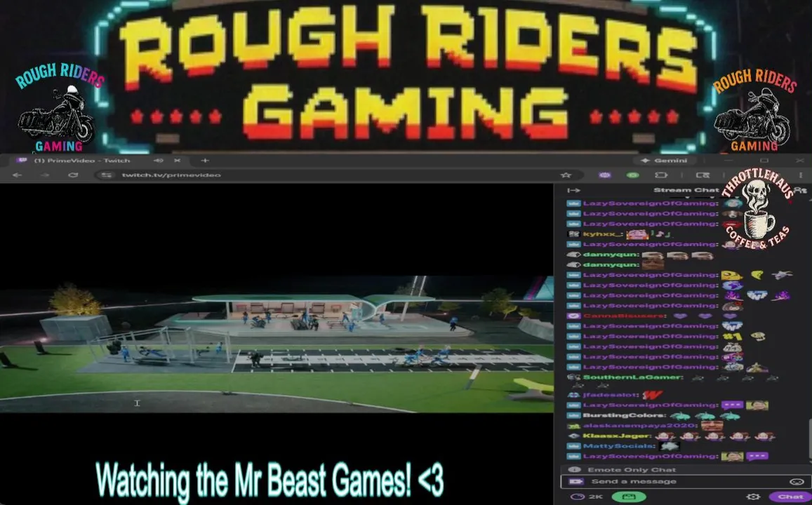Click username MattySocials in chat
Viewport: 812px width, 505px height.
pyautogui.click(x=620, y=446)
